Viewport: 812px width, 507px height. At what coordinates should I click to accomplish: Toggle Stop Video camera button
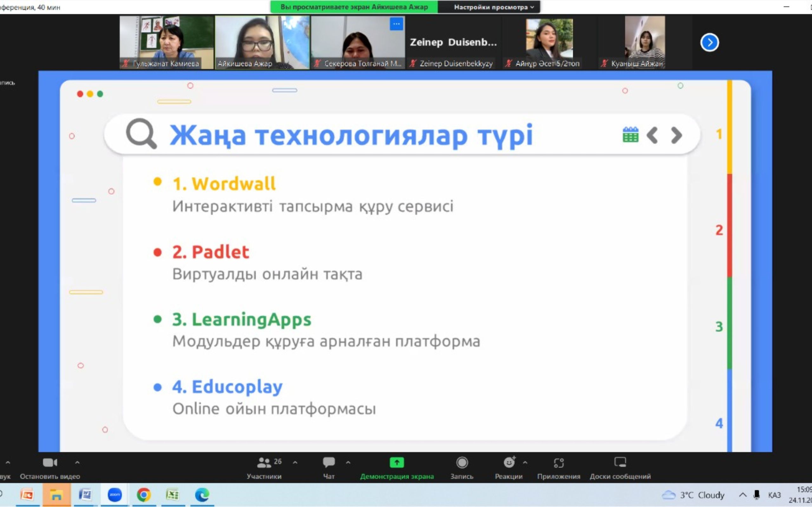pyautogui.click(x=50, y=463)
